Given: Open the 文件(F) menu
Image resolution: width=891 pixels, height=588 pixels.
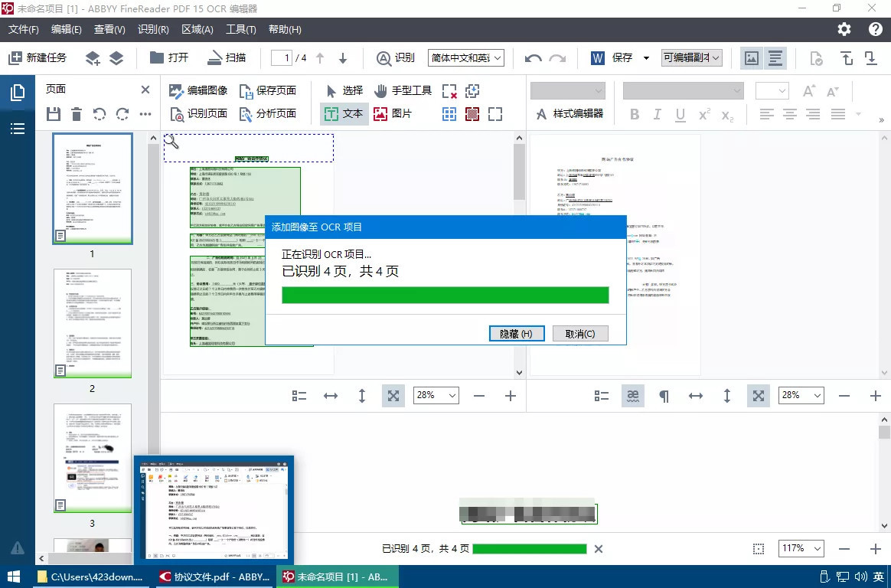Looking at the screenshot, I should (23, 30).
